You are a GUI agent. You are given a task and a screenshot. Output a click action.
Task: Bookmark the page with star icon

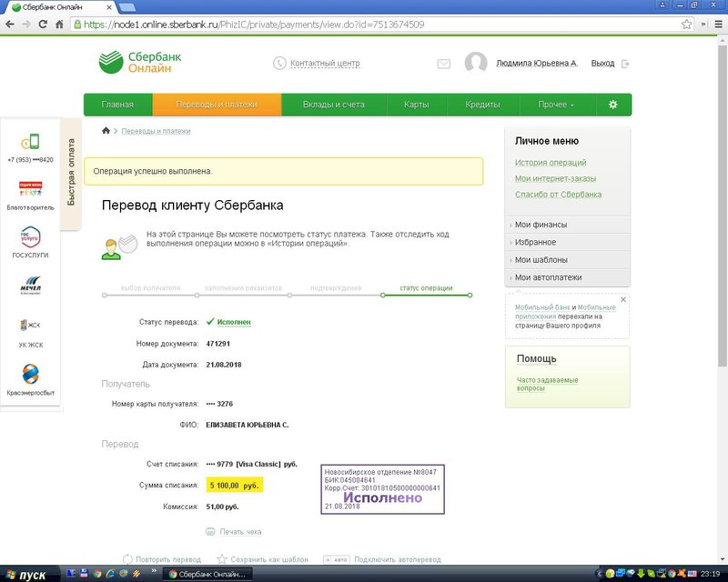(687, 25)
